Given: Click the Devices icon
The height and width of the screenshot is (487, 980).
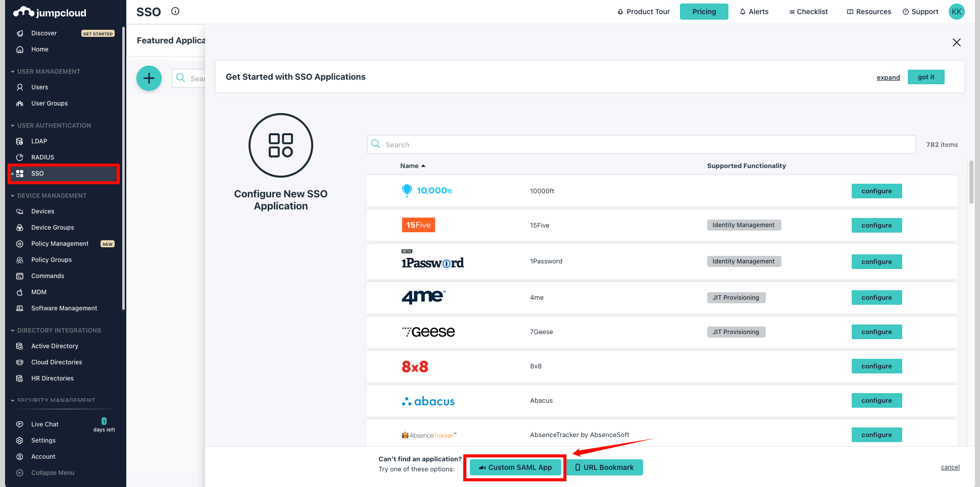Looking at the screenshot, I should pos(20,211).
